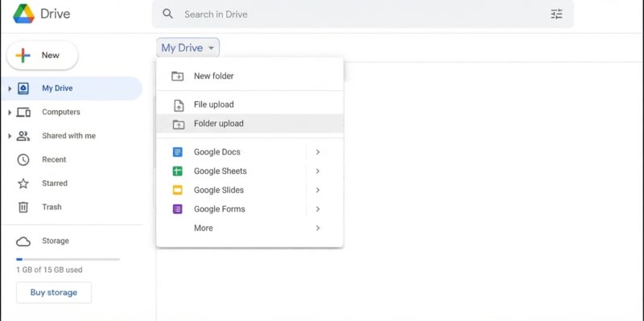
Task: Open My Drive in sidebar
Action: (x=72, y=88)
